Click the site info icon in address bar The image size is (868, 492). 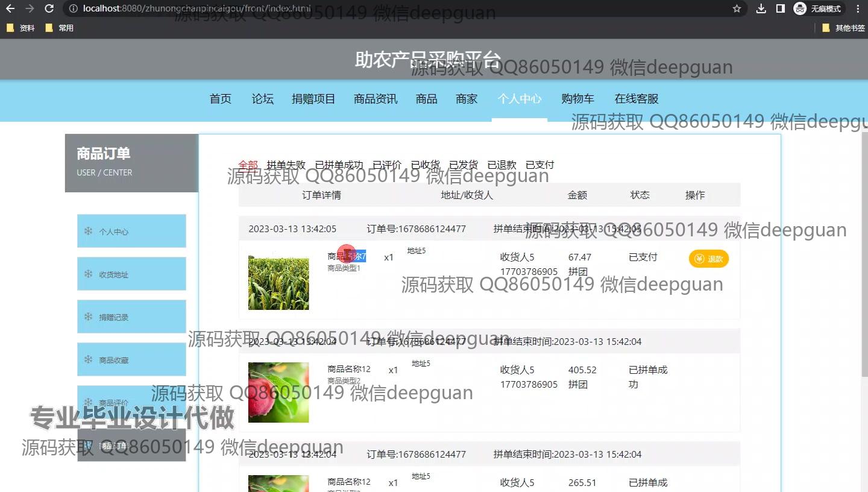[73, 8]
